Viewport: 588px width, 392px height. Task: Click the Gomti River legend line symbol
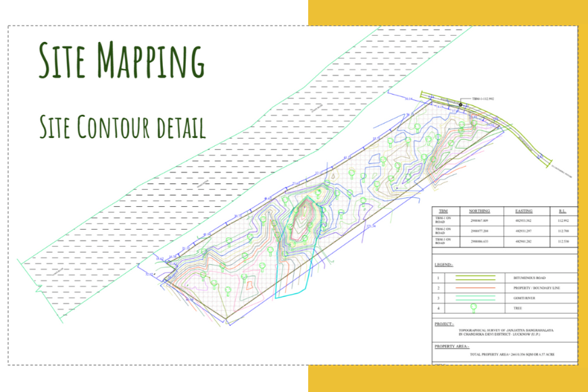(474, 297)
